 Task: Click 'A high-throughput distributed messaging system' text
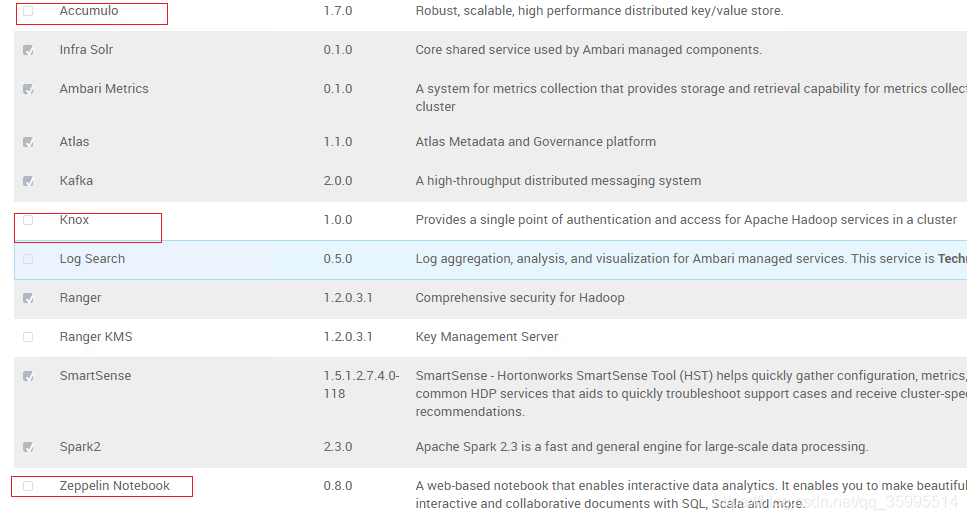pos(558,181)
